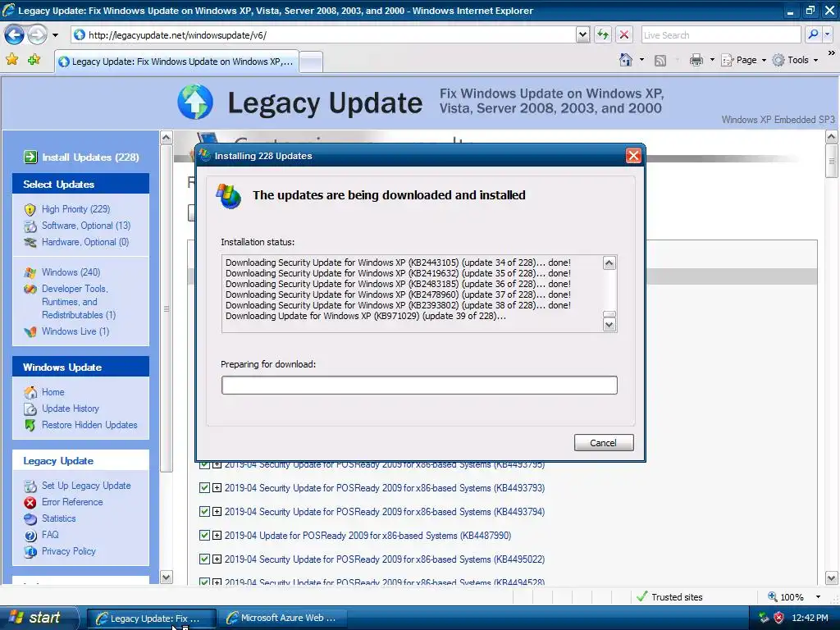The image size is (840, 630).
Task: Click the Live Search box
Action: click(720, 35)
